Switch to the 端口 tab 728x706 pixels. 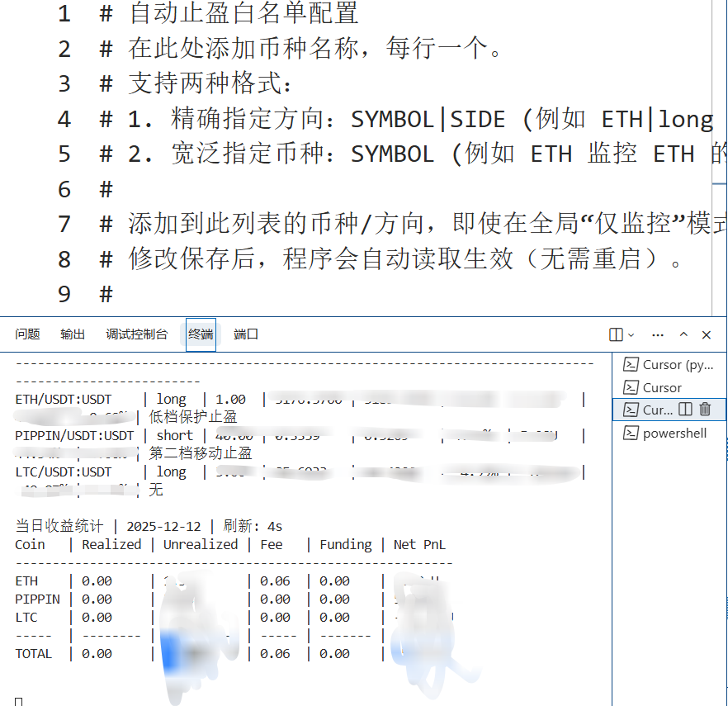(x=246, y=334)
